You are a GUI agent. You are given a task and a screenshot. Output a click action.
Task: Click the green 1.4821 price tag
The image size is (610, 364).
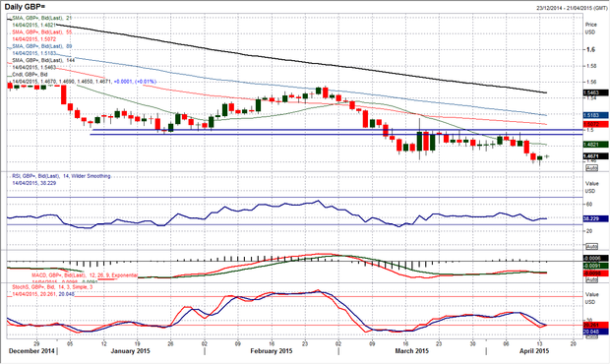tap(595, 145)
